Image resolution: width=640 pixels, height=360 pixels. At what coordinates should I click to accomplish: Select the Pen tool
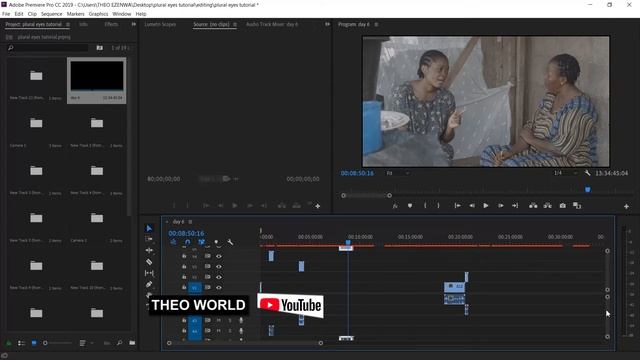[149, 284]
